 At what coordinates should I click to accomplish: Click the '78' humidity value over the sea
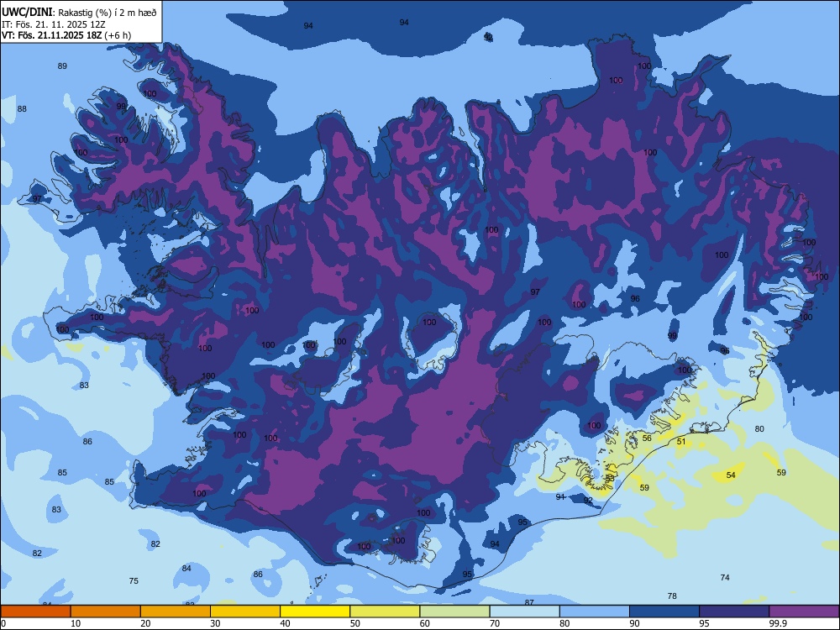click(x=672, y=596)
